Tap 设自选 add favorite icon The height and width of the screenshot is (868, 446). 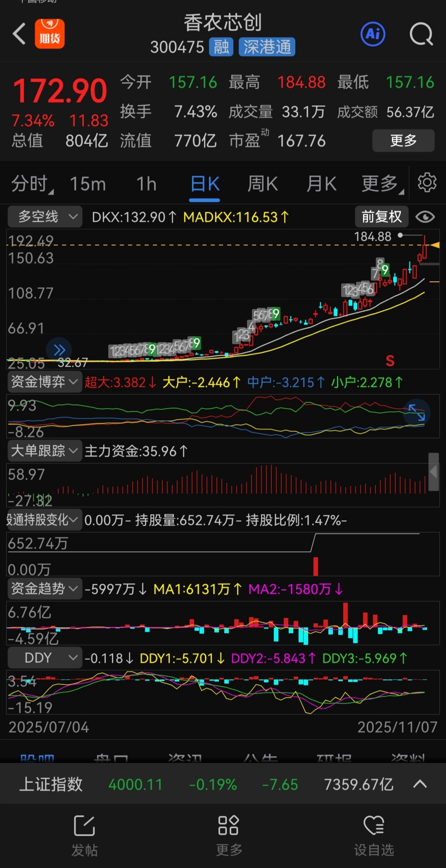click(374, 836)
